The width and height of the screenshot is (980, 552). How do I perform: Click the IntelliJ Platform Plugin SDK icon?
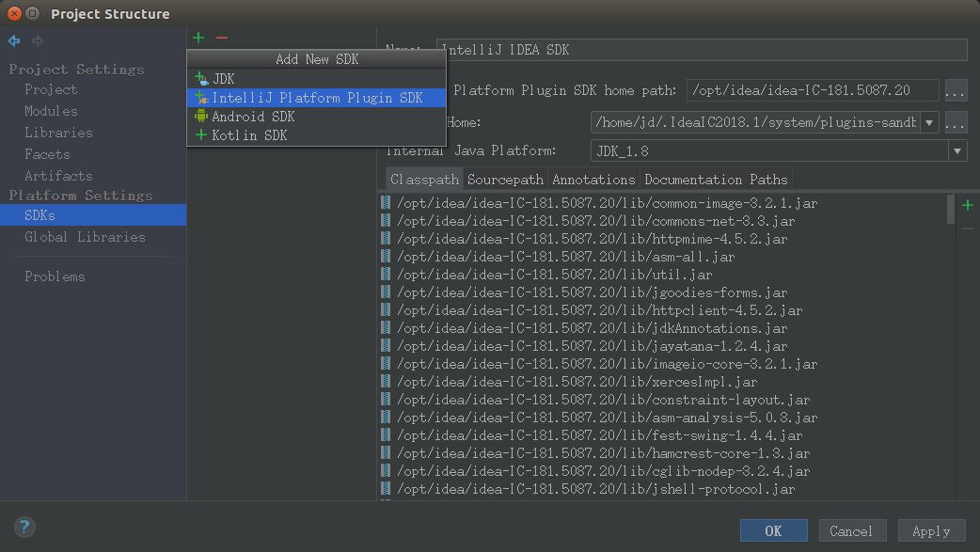coord(201,98)
